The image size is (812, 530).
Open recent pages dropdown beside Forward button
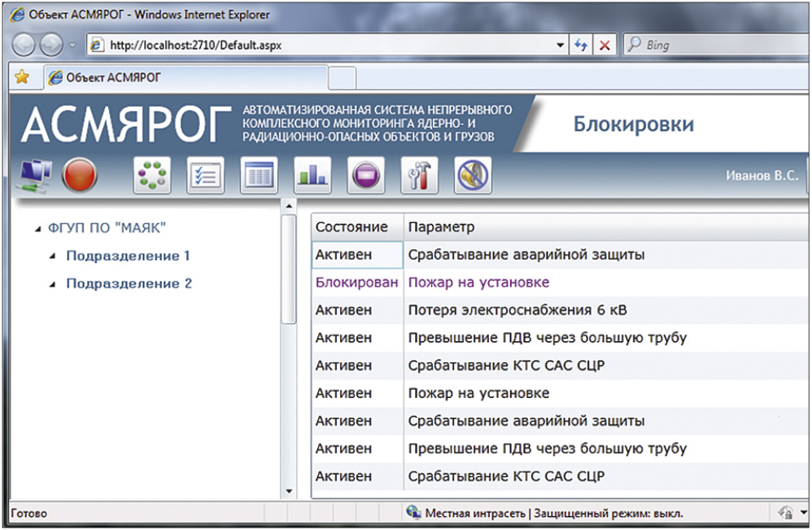[72, 46]
